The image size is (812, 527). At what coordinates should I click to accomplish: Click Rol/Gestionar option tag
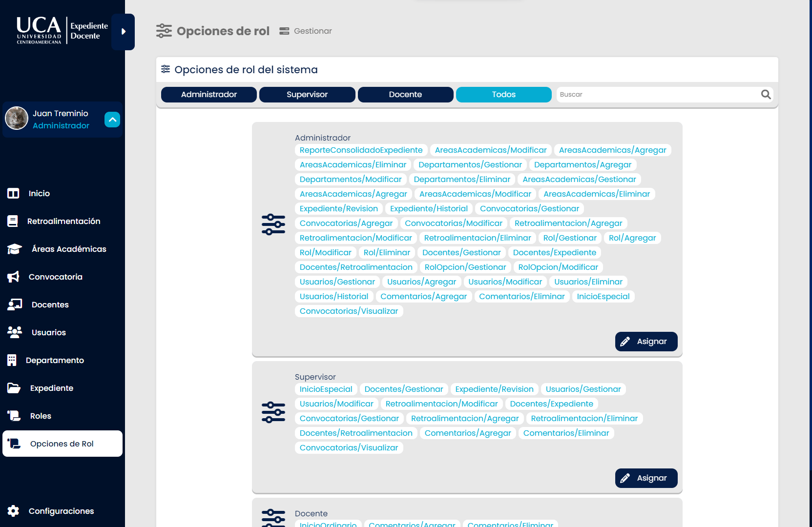[570, 238]
